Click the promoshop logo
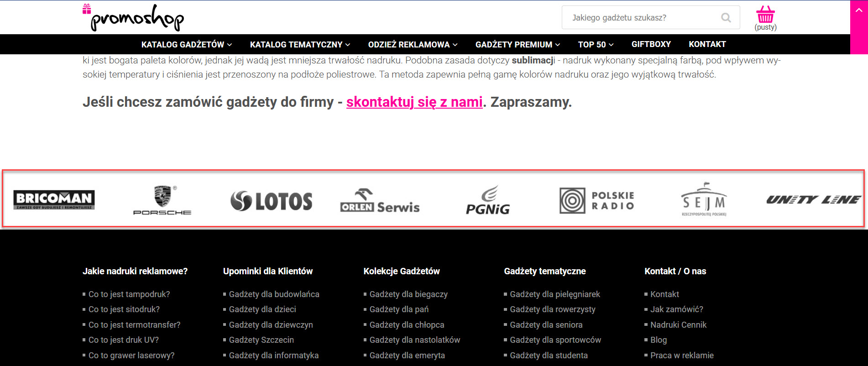Screen dimensions: 868x366 [133, 17]
